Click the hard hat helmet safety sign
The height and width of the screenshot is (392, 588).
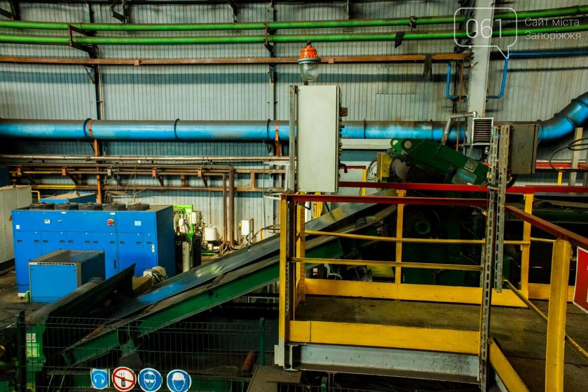coord(179,381)
